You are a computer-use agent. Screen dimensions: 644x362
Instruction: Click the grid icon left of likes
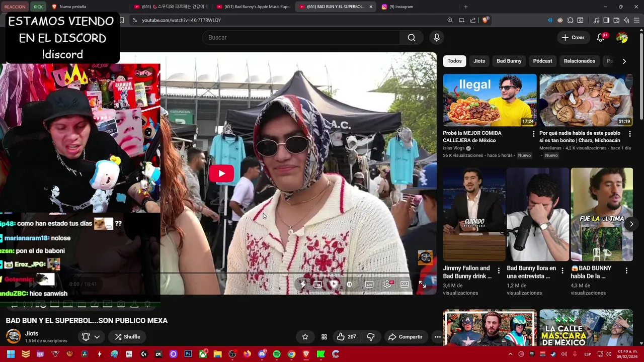tap(324, 337)
